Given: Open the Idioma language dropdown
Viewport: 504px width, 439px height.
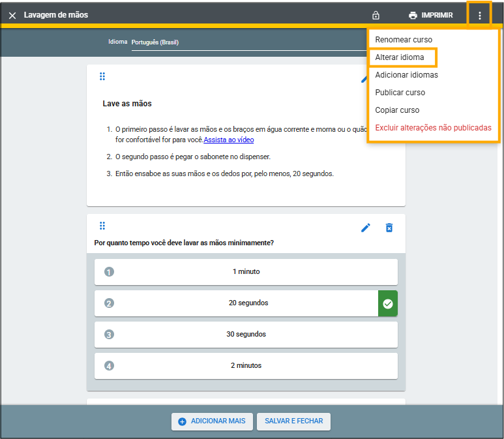Looking at the screenshot, I should pyautogui.click(x=248, y=42).
